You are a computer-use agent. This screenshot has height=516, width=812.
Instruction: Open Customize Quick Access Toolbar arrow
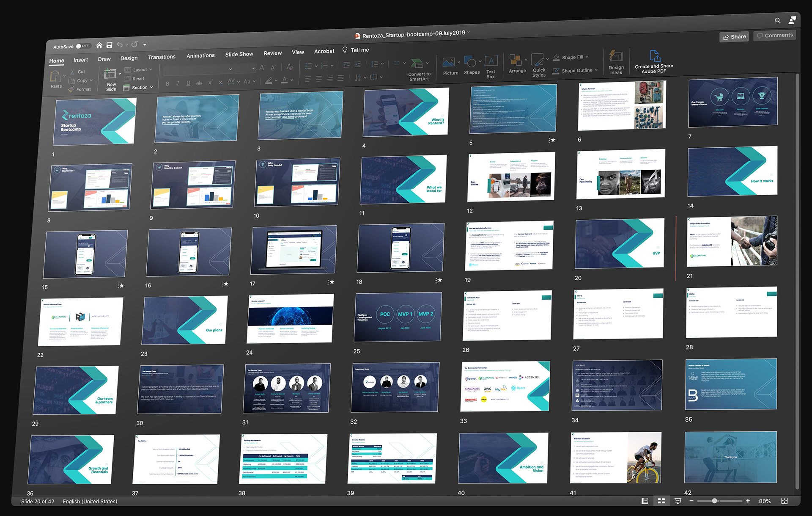click(145, 44)
